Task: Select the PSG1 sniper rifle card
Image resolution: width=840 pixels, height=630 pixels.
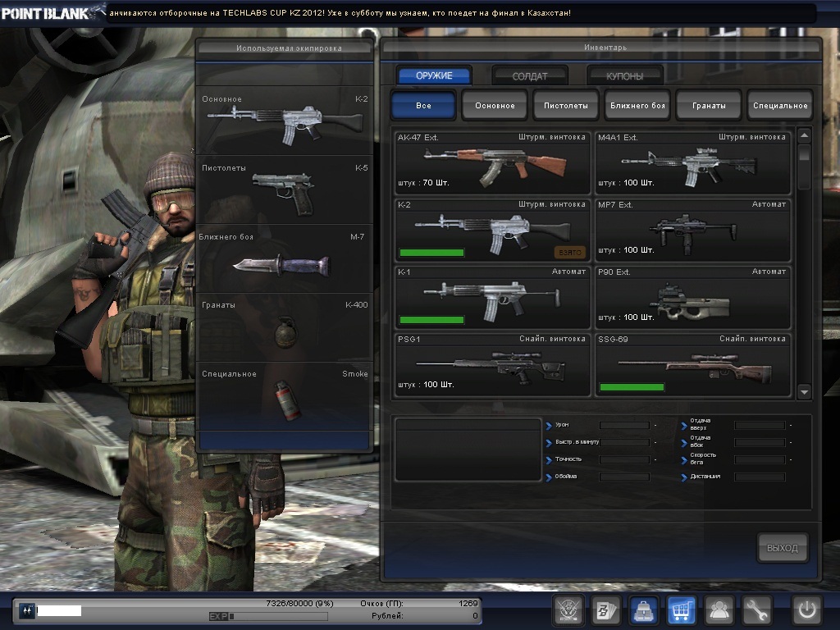Action: click(492, 365)
